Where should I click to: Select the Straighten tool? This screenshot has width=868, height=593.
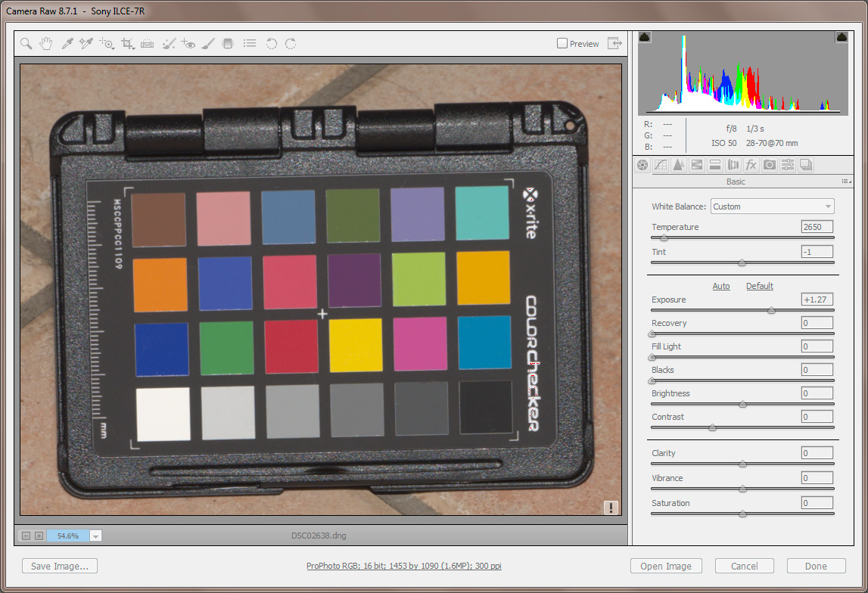click(x=148, y=43)
